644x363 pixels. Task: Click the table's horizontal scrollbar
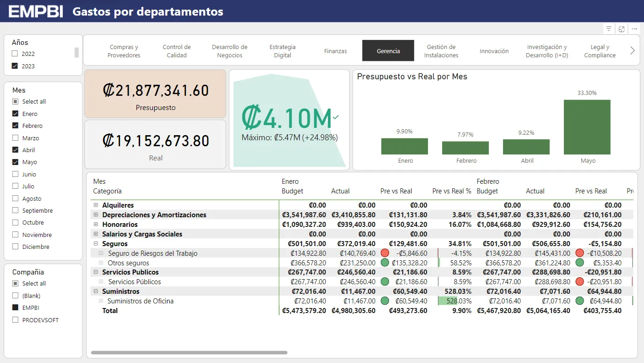coord(189,352)
